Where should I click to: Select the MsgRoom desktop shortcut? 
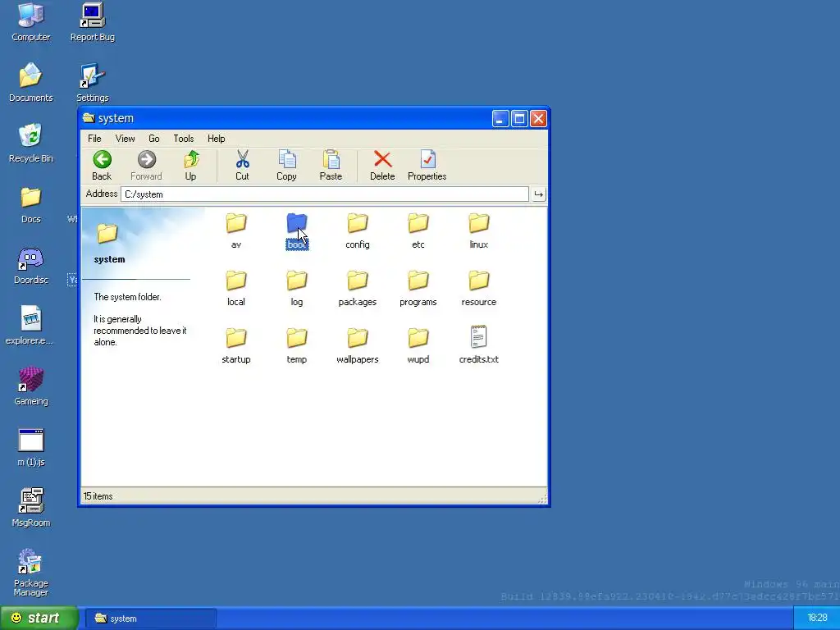31,507
